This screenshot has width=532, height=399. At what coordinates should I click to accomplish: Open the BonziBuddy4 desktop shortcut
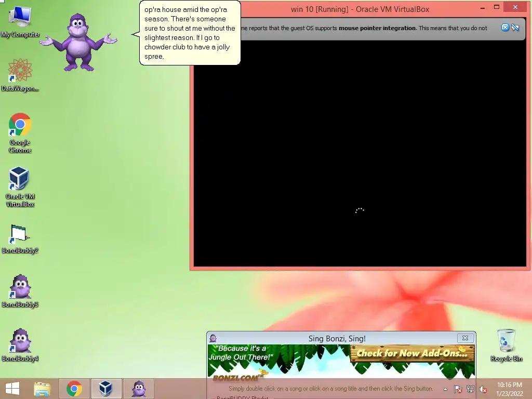click(x=20, y=345)
